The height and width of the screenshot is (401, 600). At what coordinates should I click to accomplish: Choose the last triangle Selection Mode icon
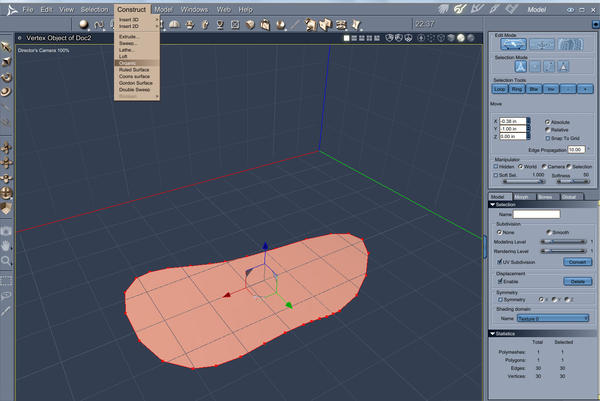pyautogui.click(x=563, y=67)
